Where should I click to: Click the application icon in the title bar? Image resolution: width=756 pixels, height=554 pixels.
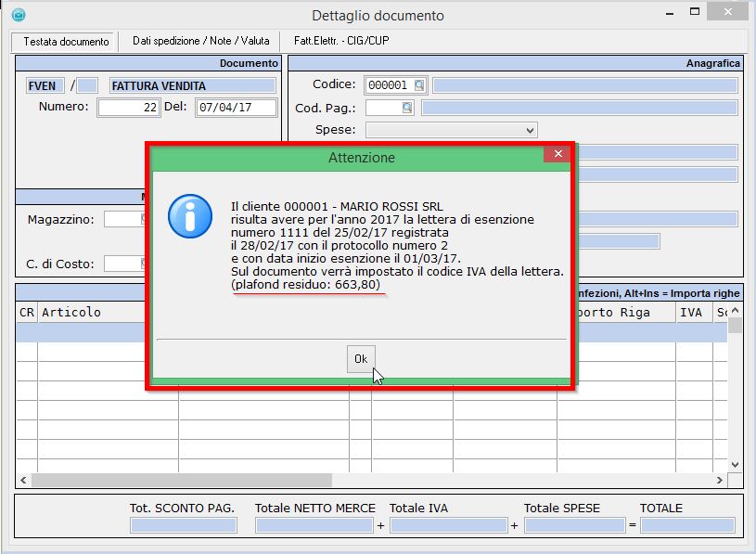point(19,15)
